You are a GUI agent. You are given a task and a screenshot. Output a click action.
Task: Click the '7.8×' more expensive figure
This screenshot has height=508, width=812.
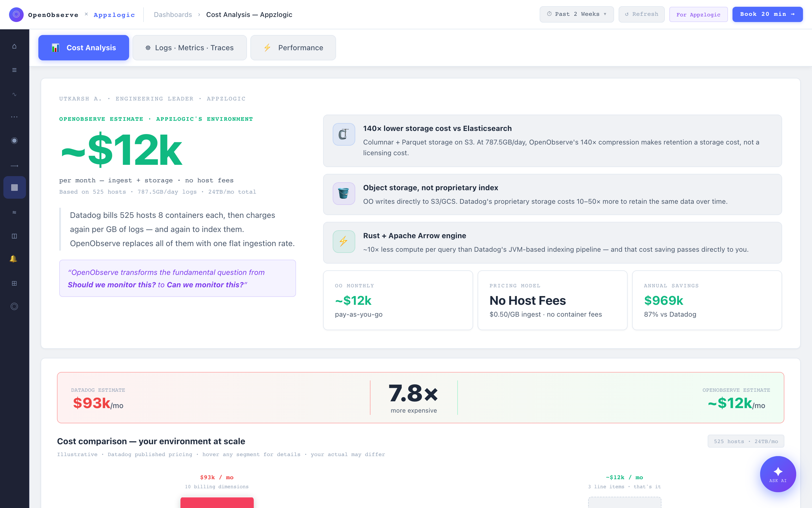pyautogui.click(x=413, y=393)
